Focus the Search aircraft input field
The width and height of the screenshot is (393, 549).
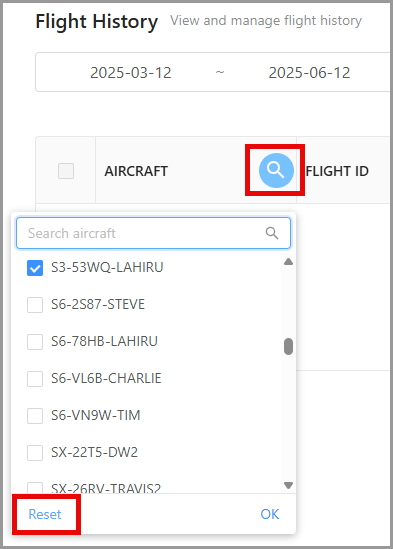click(x=153, y=233)
